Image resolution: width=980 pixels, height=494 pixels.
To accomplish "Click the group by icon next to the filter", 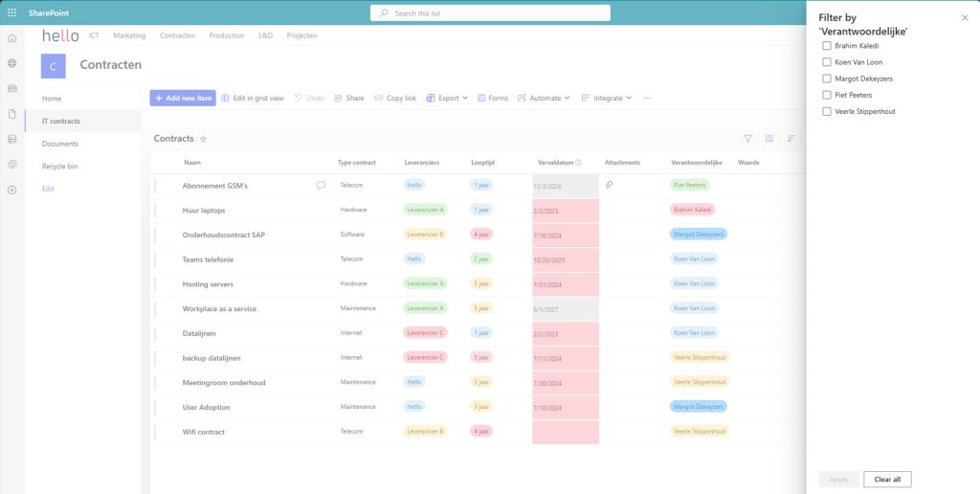I will tap(769, 138).
